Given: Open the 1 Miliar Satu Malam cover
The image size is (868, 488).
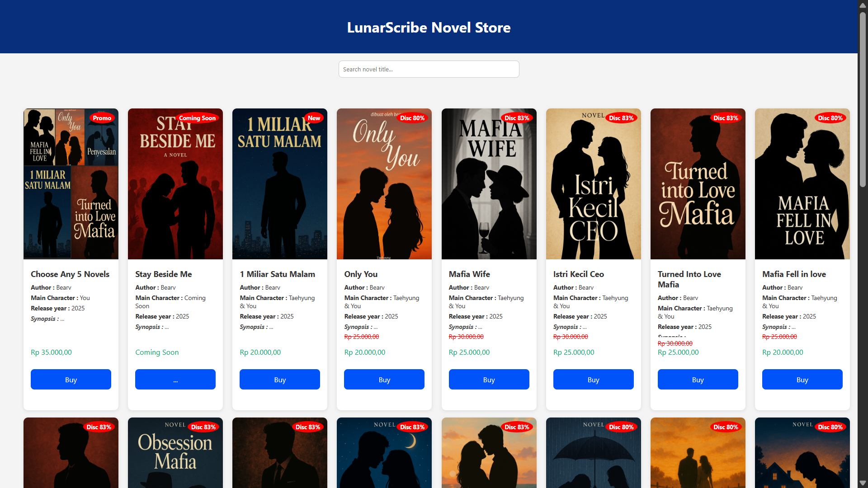Looking at the screenshot, I should pos(280,184).
